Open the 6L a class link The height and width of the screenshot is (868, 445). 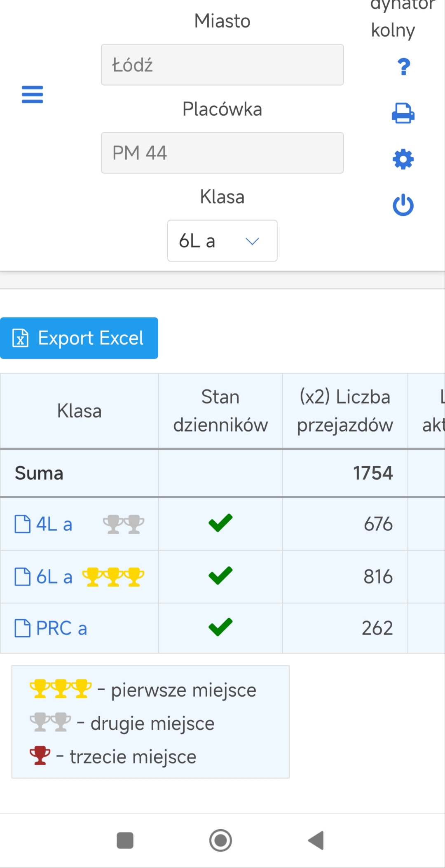pos(54,576)
